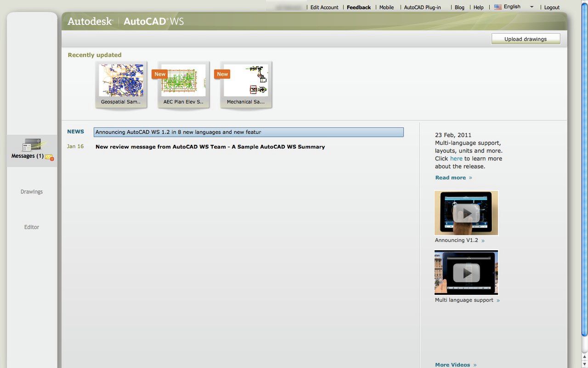The image size is (588, 368).
Task: Click the New badge on Mechanical Sample
Action: point(222,74)
